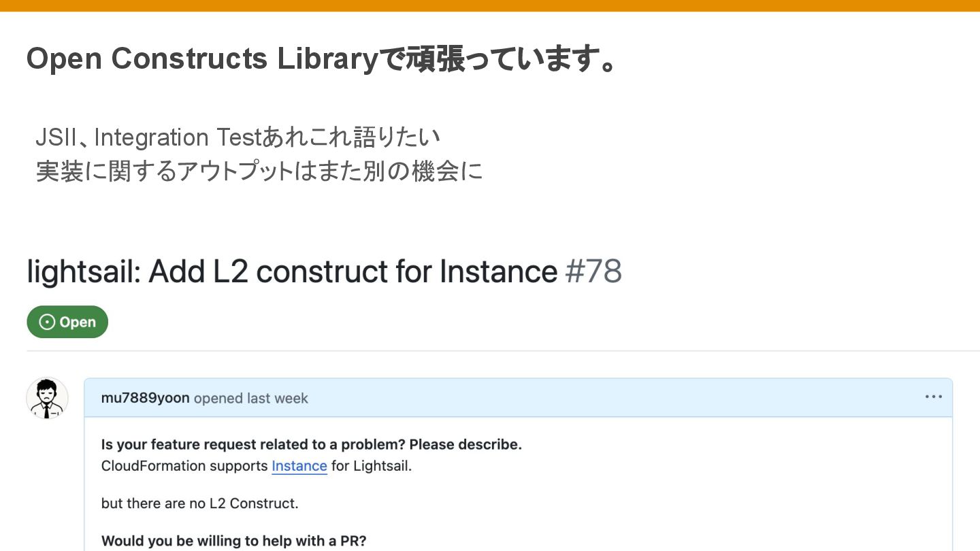Click the mu7889yoon username

145,398
